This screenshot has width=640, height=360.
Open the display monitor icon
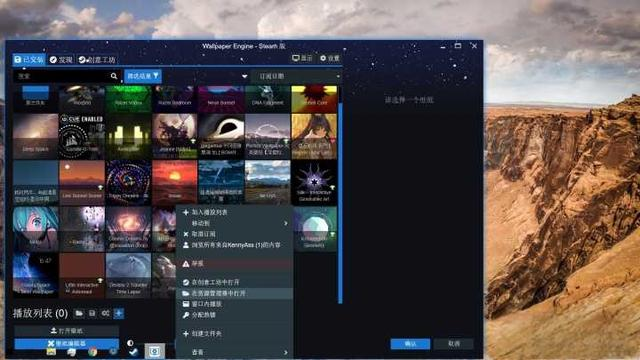[x=302, y=58]
